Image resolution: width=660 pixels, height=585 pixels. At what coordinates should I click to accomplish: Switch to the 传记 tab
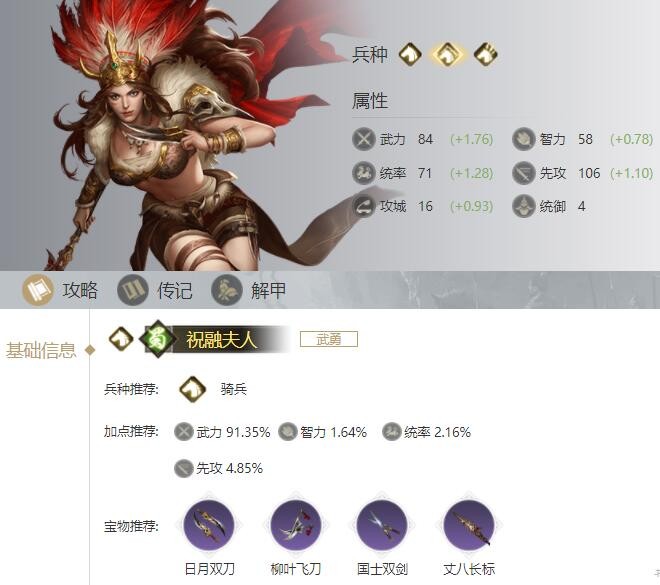(x=154, y=290)
